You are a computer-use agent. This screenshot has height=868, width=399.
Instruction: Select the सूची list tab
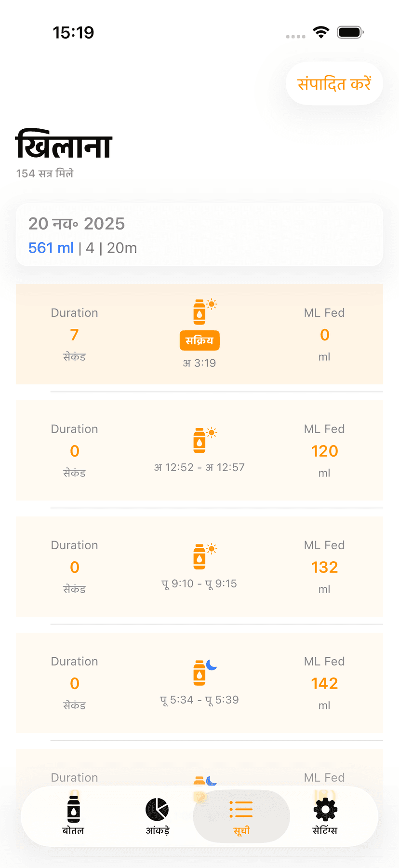tap(241, 815)
